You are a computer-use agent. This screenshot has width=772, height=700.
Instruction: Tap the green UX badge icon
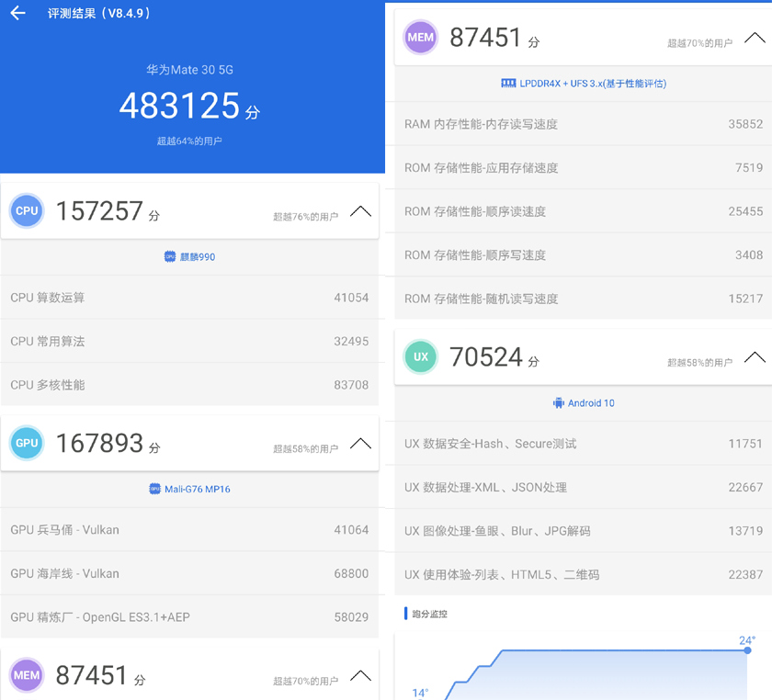point(421,357)
